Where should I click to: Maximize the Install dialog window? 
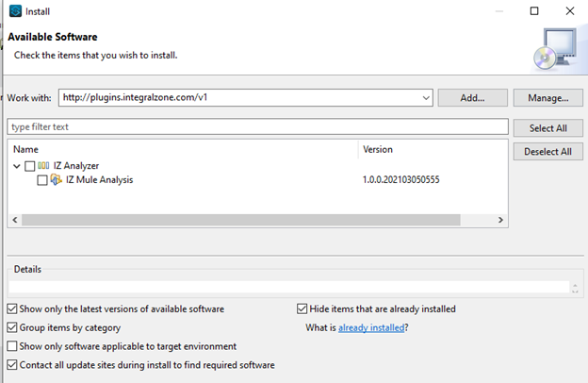click(534, 11)
